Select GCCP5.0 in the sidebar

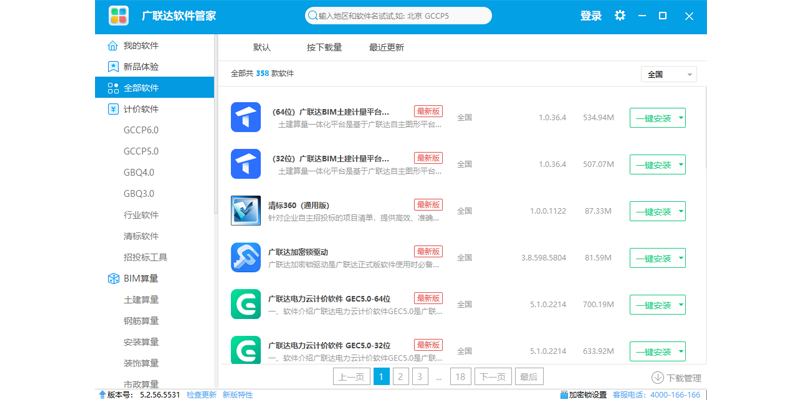(141, 152)
